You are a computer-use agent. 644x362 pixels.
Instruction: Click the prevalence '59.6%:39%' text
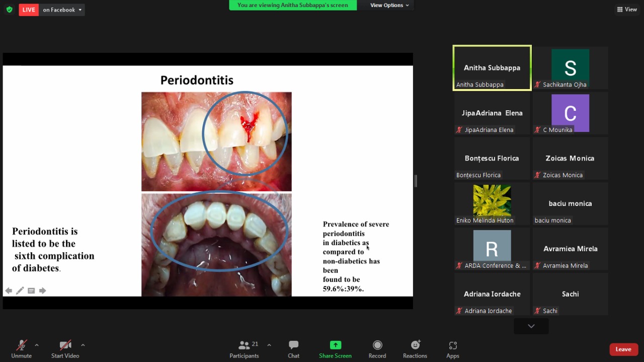coord(343,289)
